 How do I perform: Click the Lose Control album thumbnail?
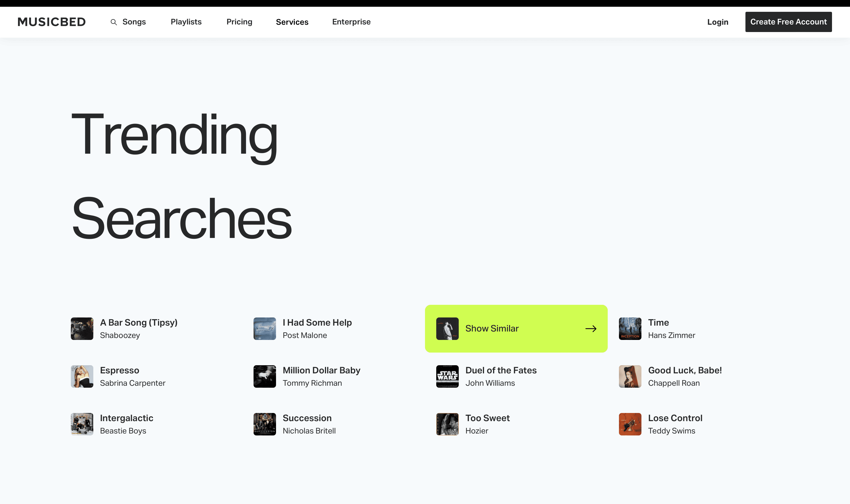pos(630,424)
